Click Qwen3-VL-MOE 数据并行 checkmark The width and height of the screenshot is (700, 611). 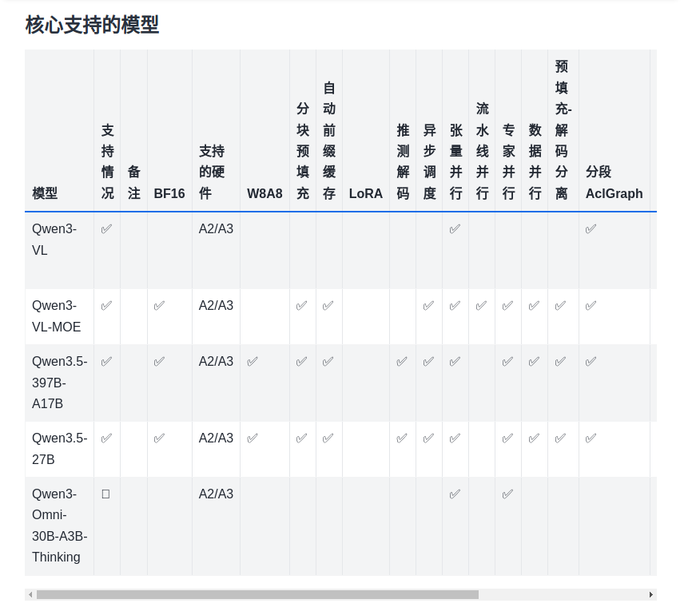pos(534,306)
